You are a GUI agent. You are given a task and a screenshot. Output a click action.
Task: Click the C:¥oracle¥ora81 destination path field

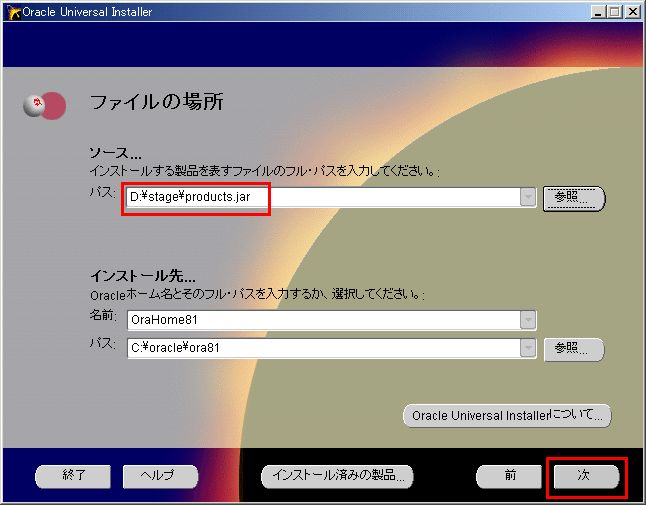pos(322,348)
